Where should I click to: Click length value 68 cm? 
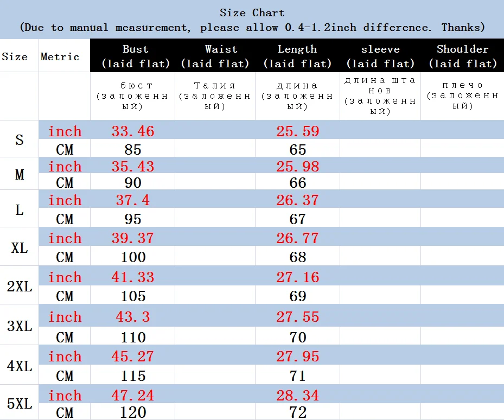point(298,257)
